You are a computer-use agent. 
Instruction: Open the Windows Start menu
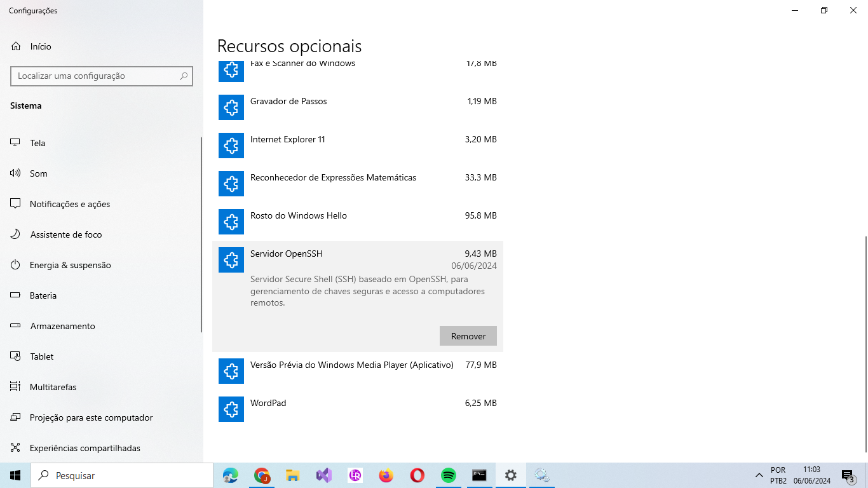pos(15,475)
